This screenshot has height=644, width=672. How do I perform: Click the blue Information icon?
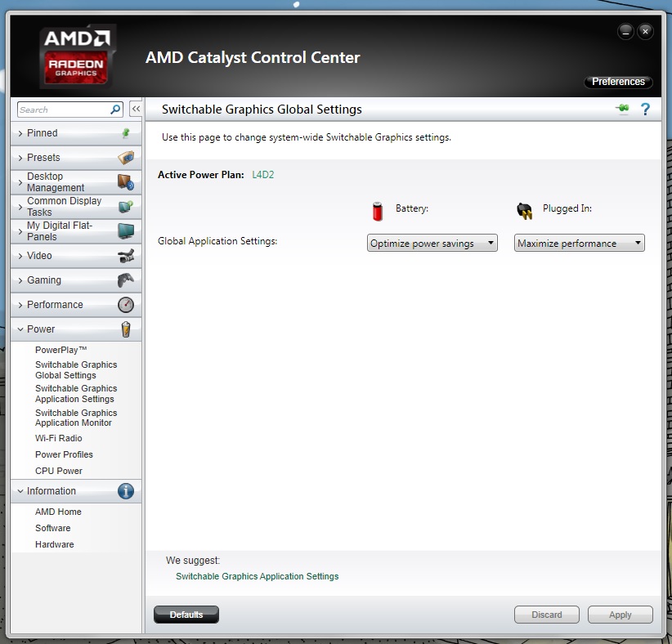[x=126, y=491]
